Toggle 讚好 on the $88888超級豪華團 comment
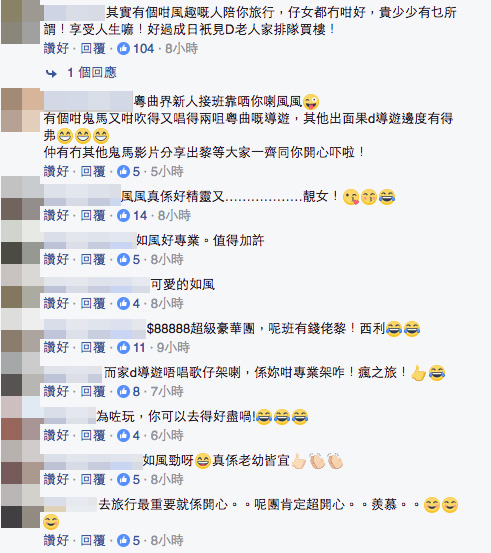The width and height of the screenshot is (491, 553). tap(56, 347)
